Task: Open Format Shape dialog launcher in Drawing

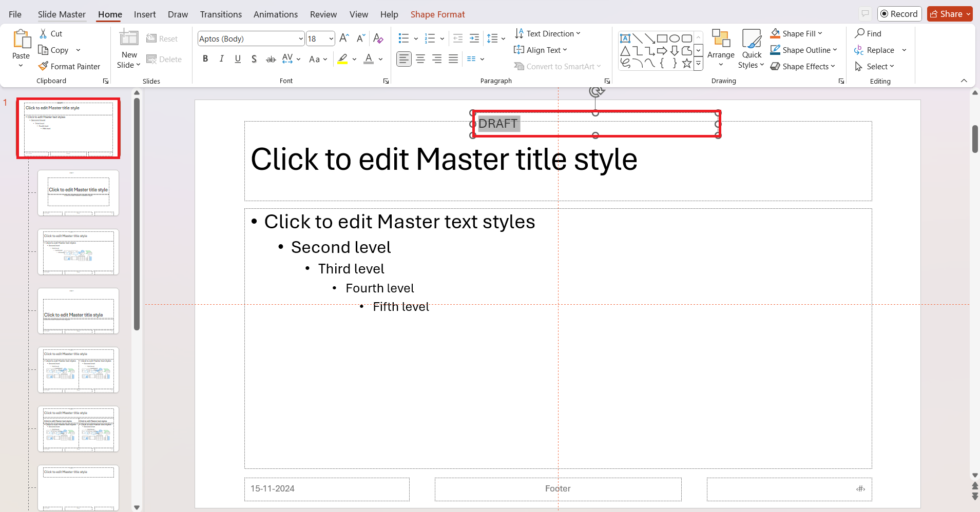Action: coord(841,81)
